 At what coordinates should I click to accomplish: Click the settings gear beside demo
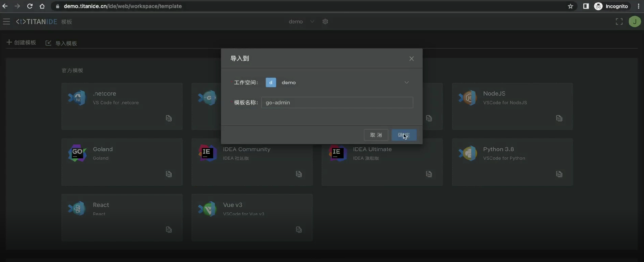tap(325, 22)
